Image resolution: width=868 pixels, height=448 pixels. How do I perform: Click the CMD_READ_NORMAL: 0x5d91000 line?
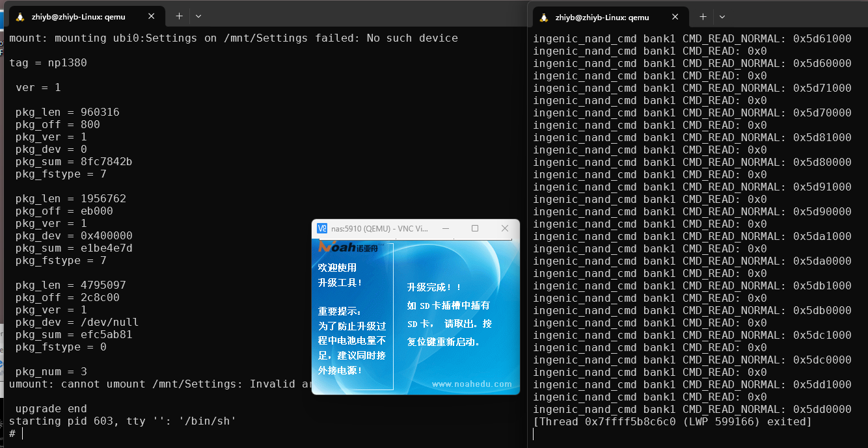click(692, 187)
